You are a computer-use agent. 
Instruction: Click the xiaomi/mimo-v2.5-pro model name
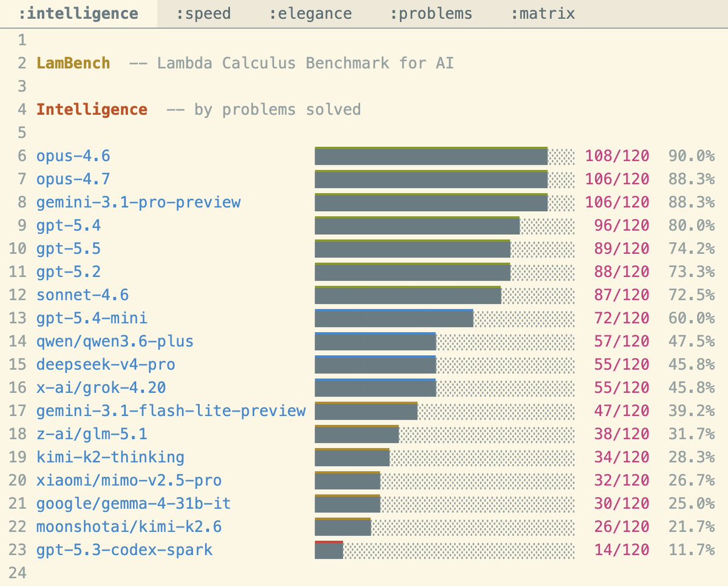coord(129,480)
